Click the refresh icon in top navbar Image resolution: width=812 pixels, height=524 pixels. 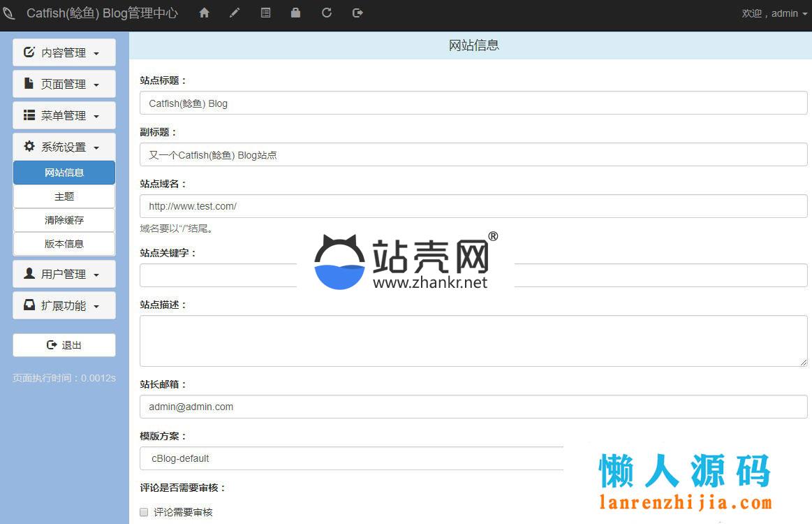pyautogui.click(x=327, y=13)
